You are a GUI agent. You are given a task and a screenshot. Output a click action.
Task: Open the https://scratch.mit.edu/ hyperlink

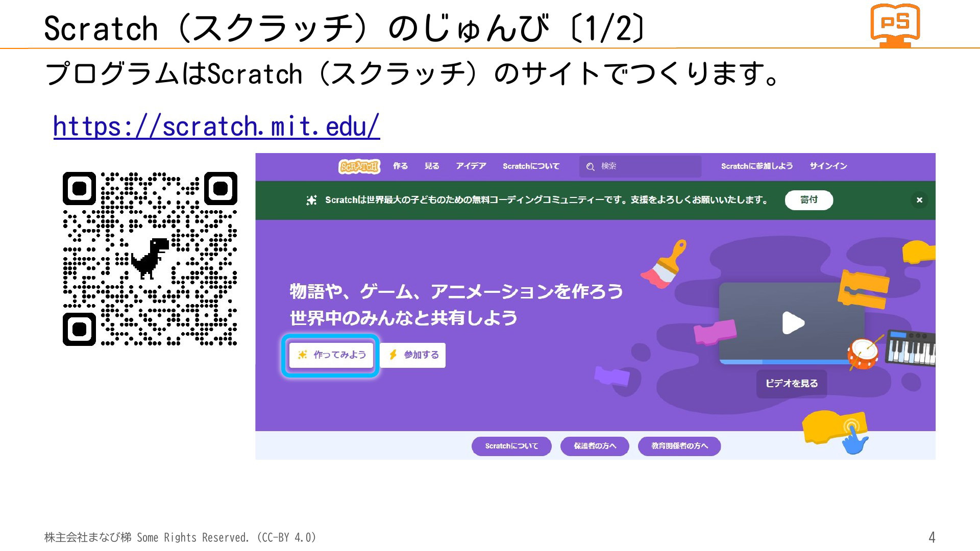(x=216, y=126)
